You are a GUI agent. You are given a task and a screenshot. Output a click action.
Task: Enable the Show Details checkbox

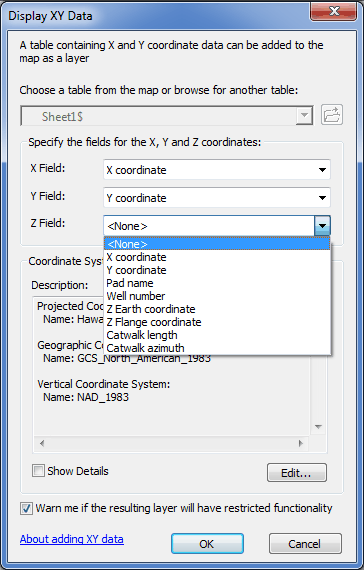click(x=38, y=471)
